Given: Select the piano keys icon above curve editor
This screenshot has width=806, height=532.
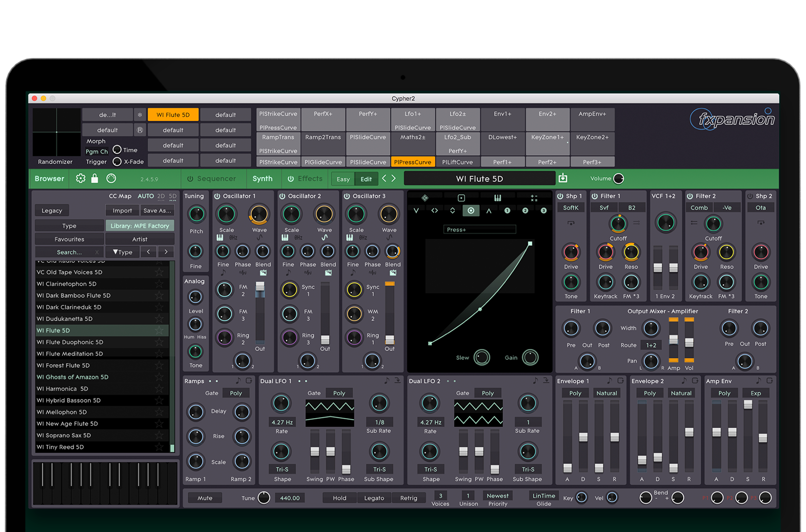Looking at the screenshot, I should [497, 198].
